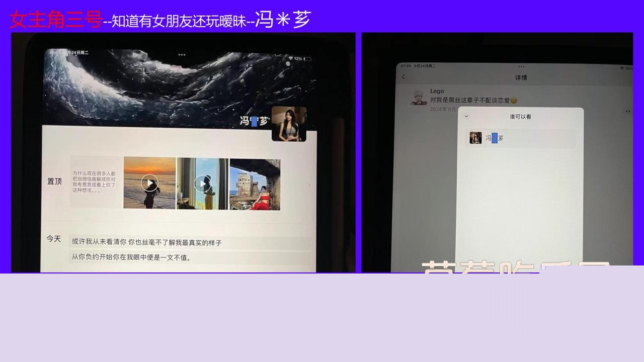Tap the profile avatar beside the cover photo

coord(289,124)
